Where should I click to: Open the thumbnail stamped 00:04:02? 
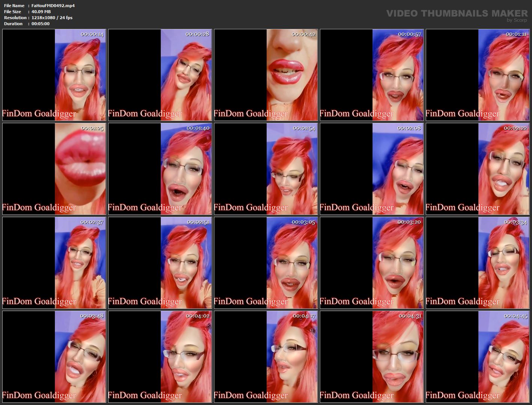[x=160, y=357]
